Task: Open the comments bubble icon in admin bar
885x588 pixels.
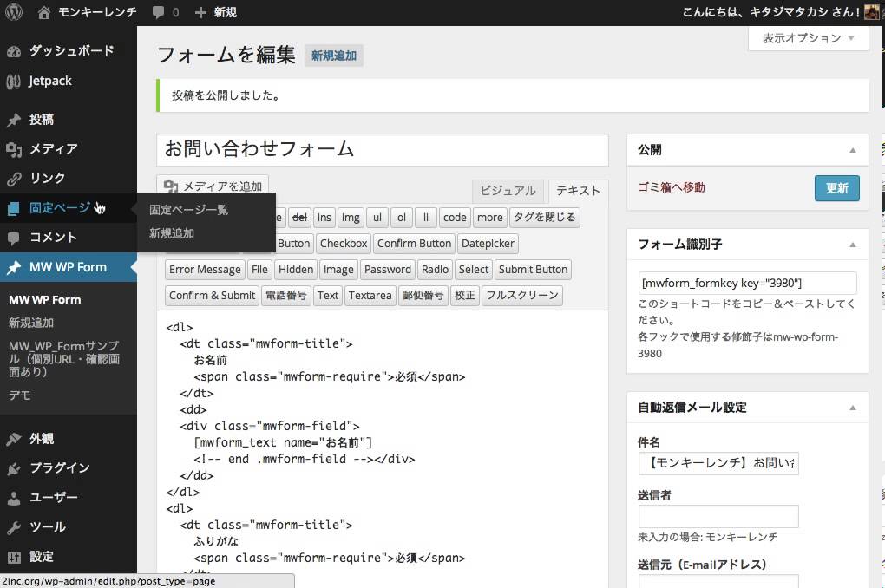Action: click(159, 12)
